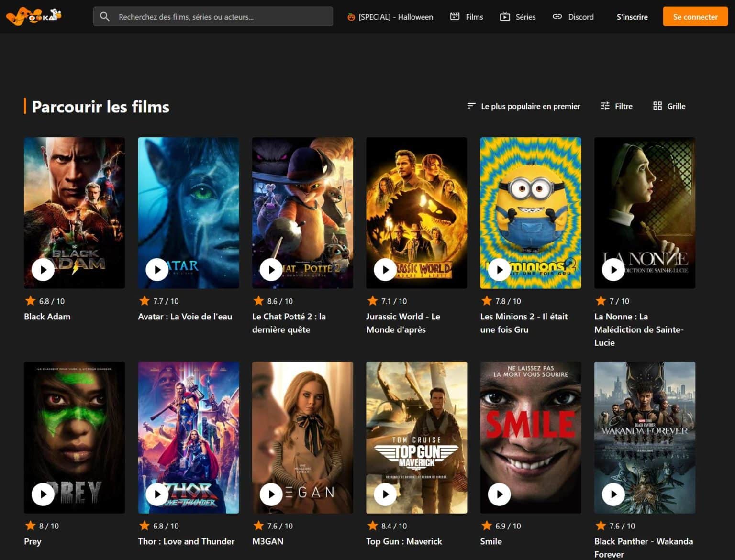The image size is (735, 560).
Task: Open the SPECIAL Halloween section
Action: 390,17
